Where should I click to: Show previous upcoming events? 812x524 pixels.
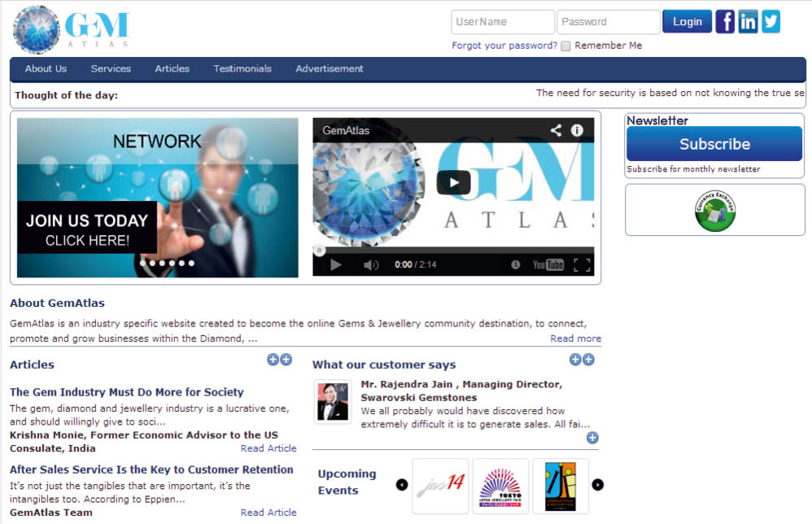[x=402, y=485]
